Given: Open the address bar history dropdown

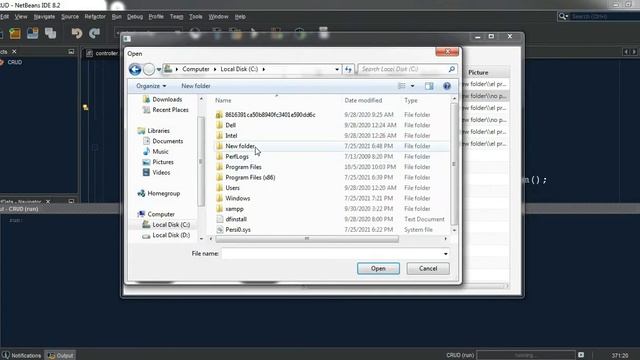Looking at the screenshot, I should (x=337, y=69).
